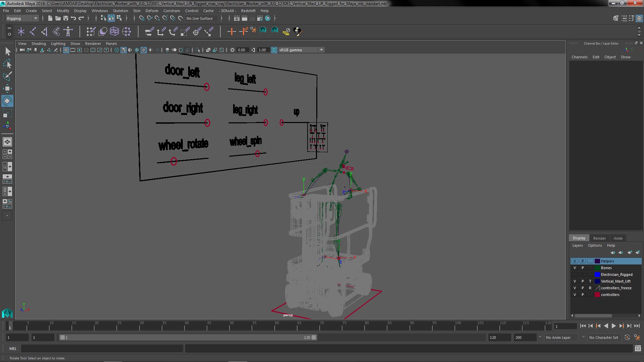Go to start of playback range

pyautogui.click(x=583, y=326)
